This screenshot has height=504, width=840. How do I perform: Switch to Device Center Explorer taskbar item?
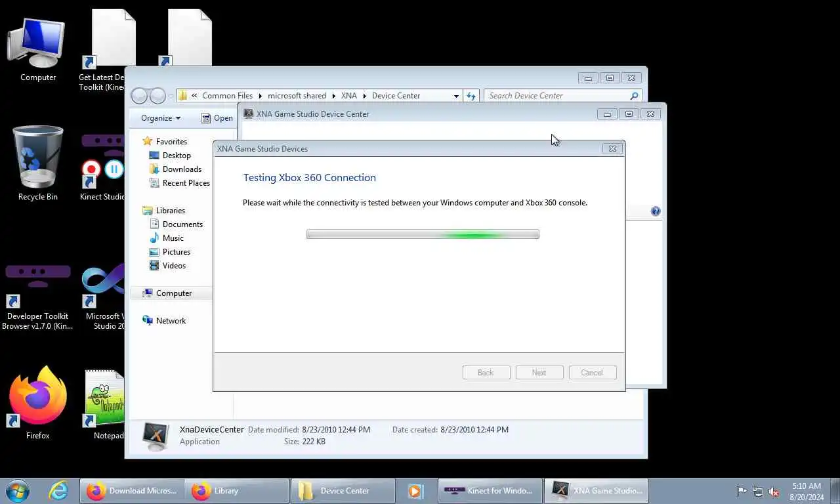343,490
